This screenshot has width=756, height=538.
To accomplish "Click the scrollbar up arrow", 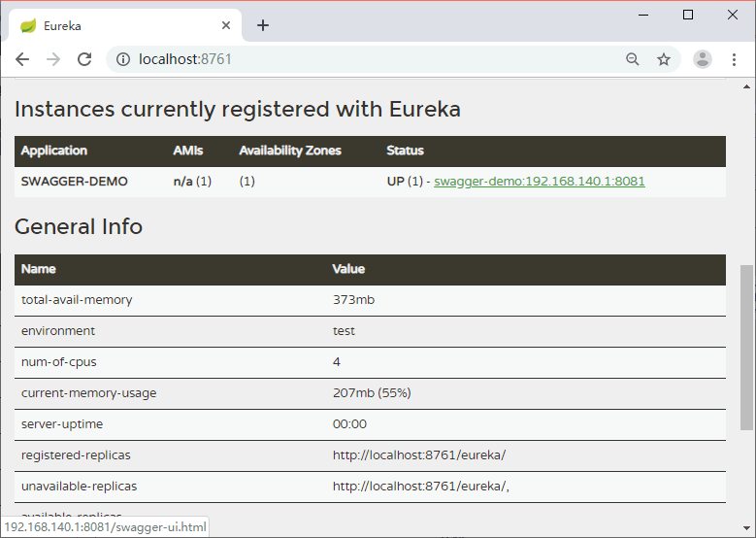I will coord(746,86).
